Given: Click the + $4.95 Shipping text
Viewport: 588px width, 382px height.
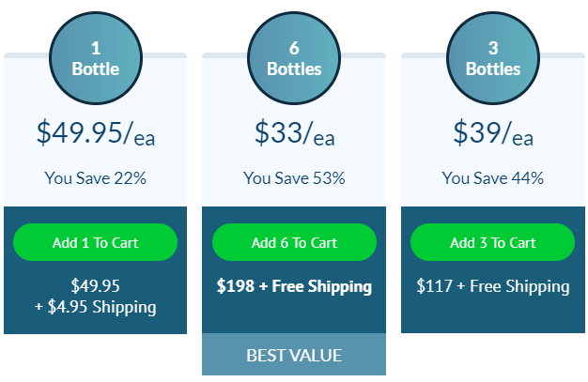Looking at the screenshot, I should click(x=95, y=307).
